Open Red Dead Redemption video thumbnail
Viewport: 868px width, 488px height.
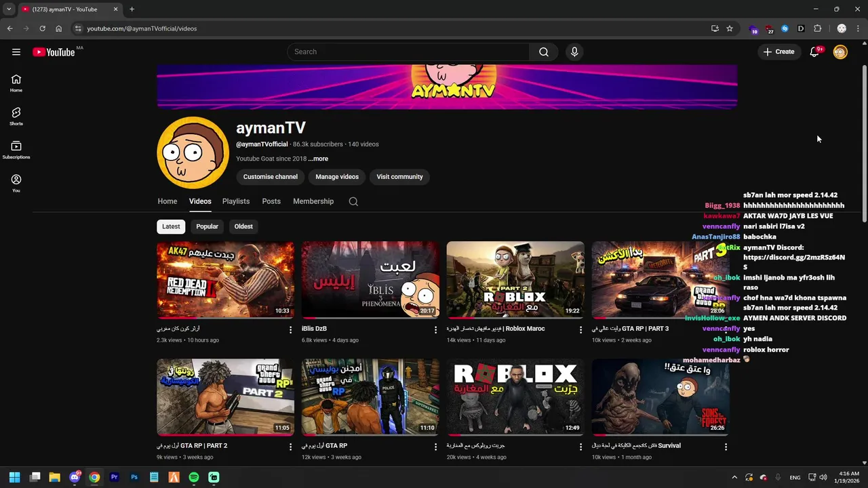point(225,280)
